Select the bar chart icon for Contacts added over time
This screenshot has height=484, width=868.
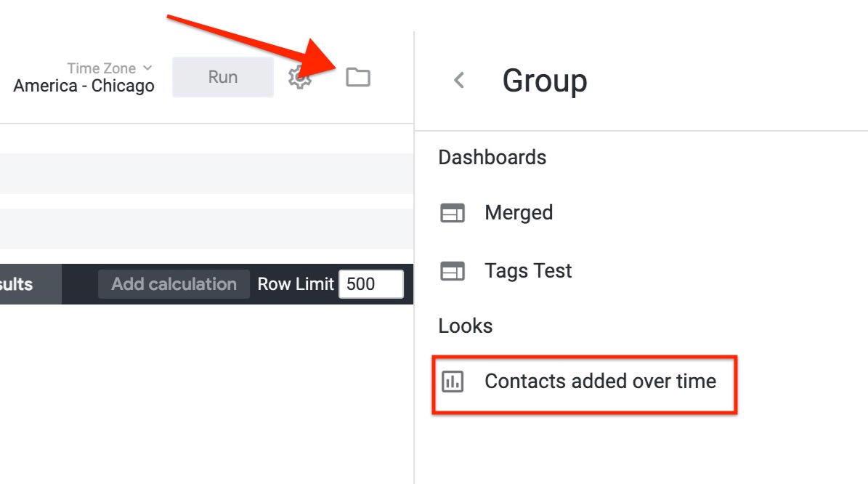(452, 382)
